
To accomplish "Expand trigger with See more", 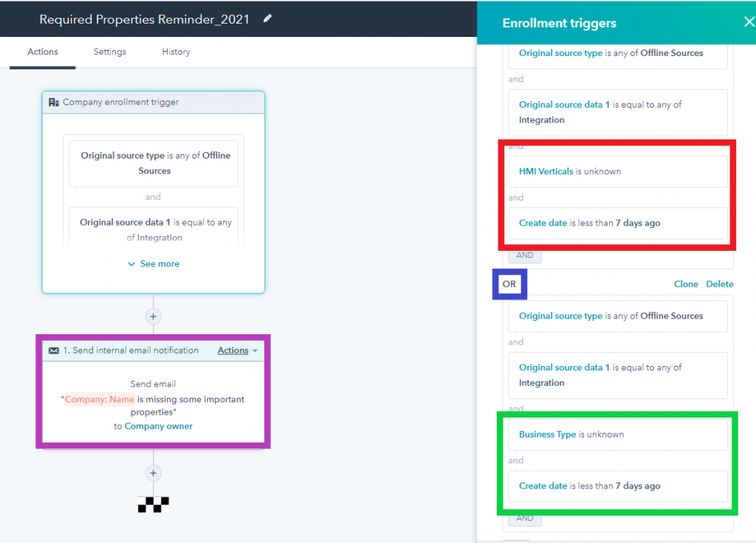I will [x=154, y=264].
